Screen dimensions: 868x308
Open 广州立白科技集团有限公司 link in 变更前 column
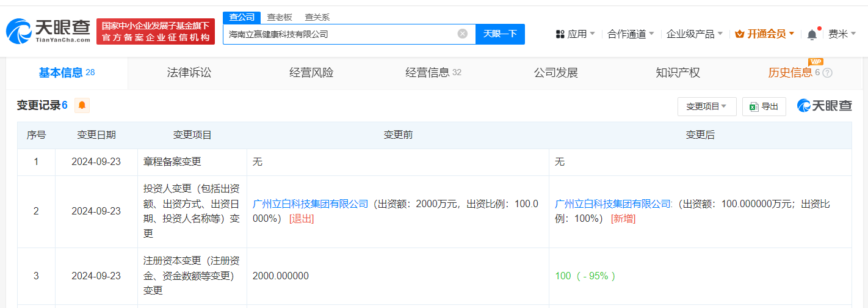pyautogui.click(x=311, y=204)
